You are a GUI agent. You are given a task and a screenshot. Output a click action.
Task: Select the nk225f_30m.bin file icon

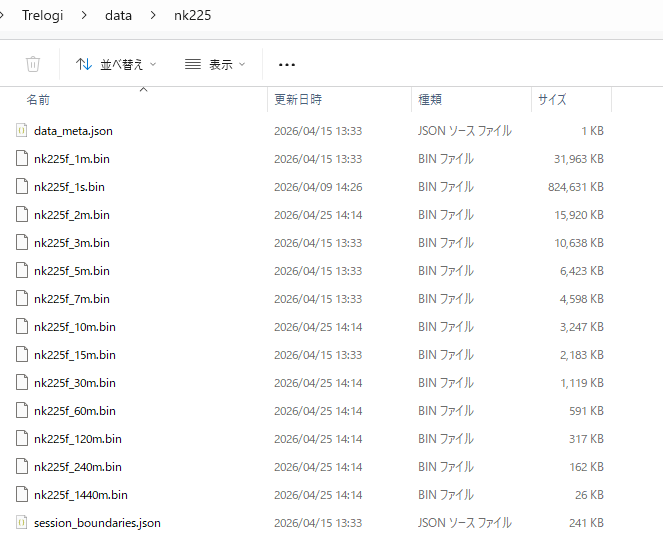pyautogui.click(x=22, y=383)
